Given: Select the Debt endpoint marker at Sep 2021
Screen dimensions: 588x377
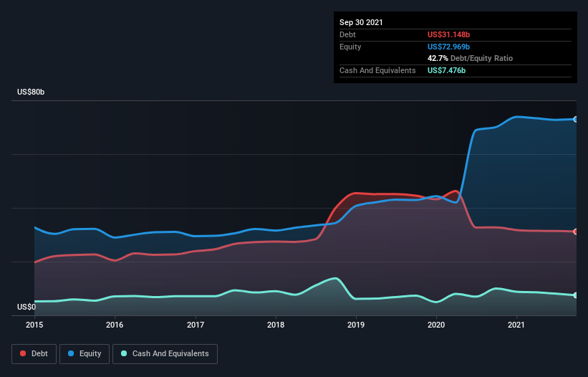Looking at the screenshot, I should click(x=576, y=232).
